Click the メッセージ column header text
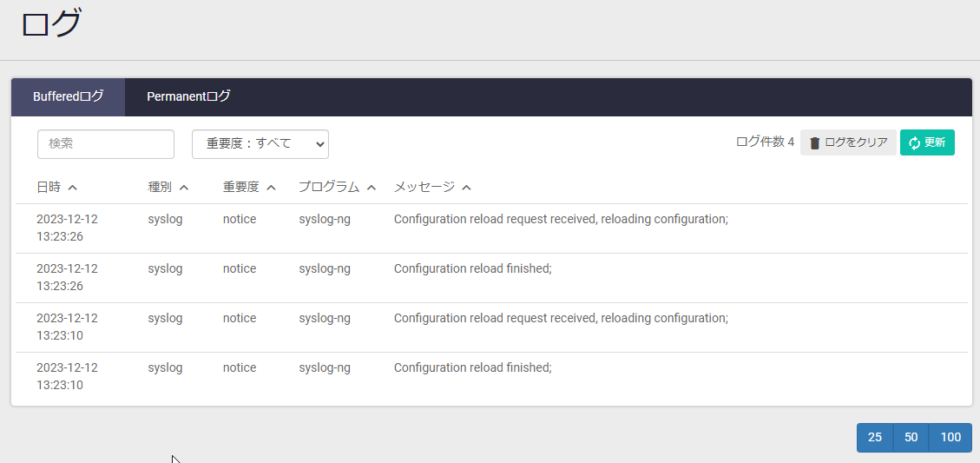 pyautogui.click(x=424, y=187)
